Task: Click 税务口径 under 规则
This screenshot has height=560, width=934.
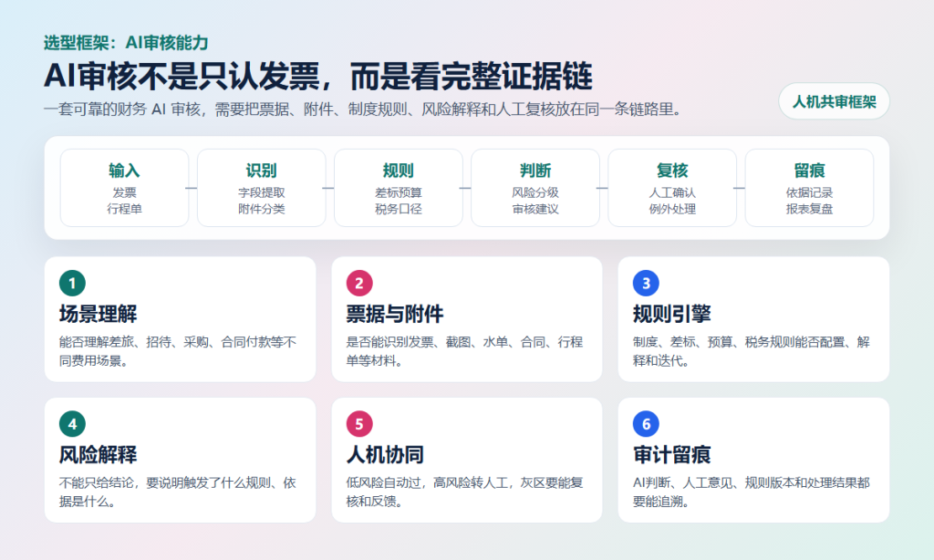Action: pos(399,209)
